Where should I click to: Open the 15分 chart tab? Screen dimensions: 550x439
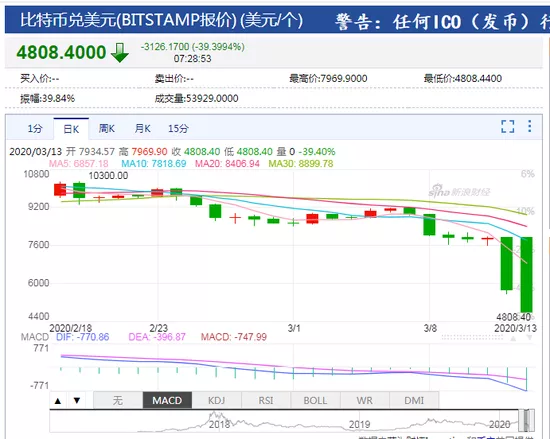coord(178,129)
